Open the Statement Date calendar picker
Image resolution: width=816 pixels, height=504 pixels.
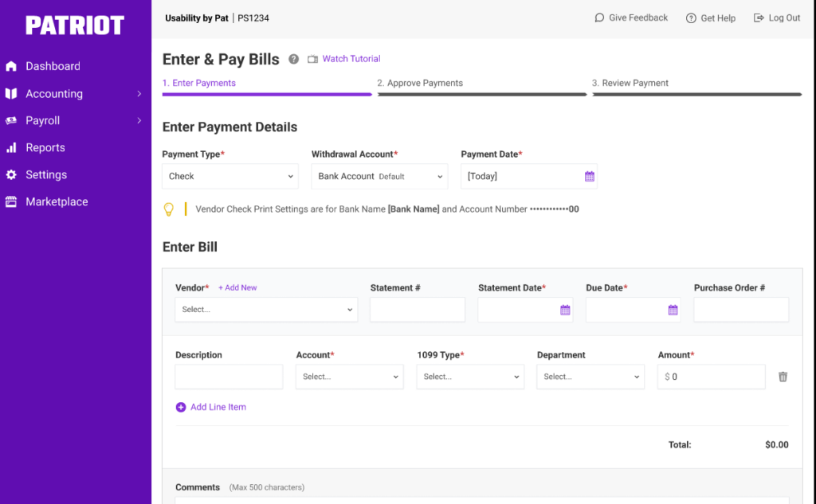point(565,310)
